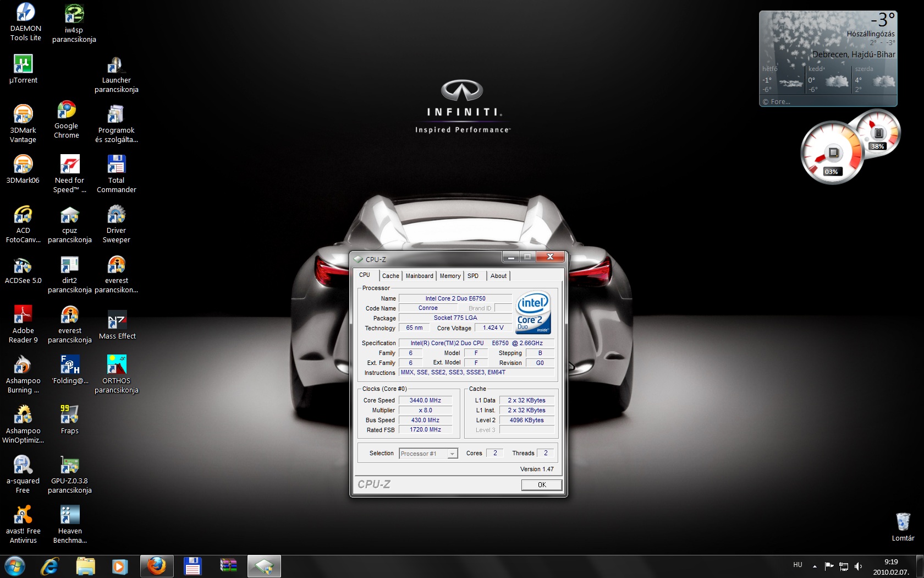The height and width of the screenshot is (578, 924).
Task: Click the ACDSee 5.0 desktop icon
Action: pyautogui.click(x=23, y=270)
